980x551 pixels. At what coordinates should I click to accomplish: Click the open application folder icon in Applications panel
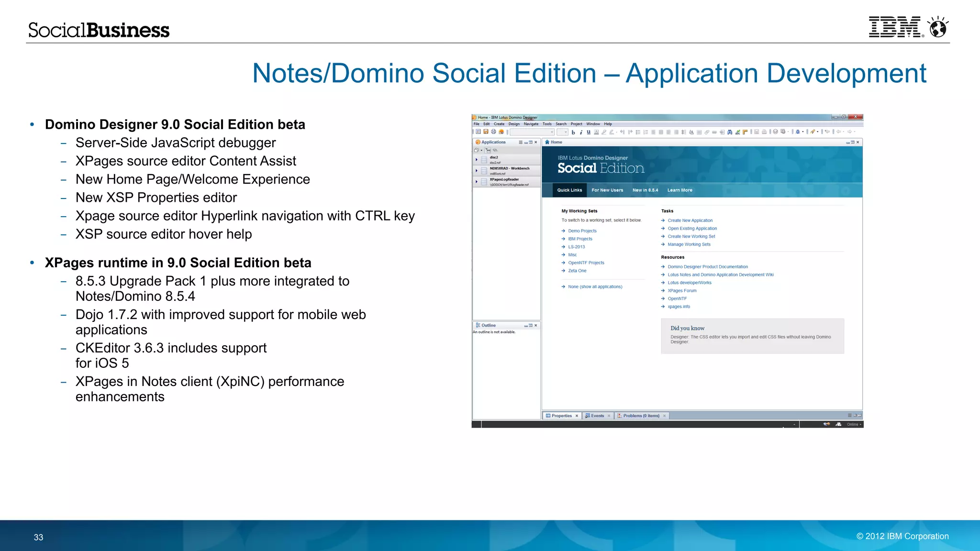(477, 150)
